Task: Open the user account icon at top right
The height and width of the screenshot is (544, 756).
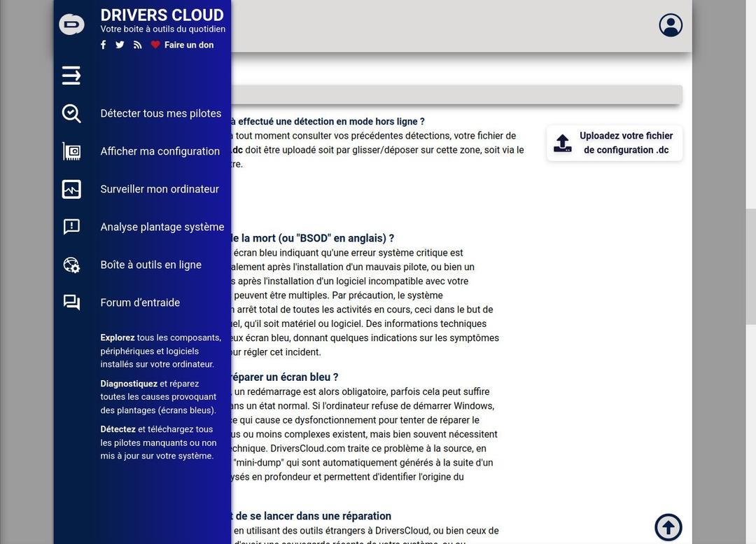Action: point(670,24)
